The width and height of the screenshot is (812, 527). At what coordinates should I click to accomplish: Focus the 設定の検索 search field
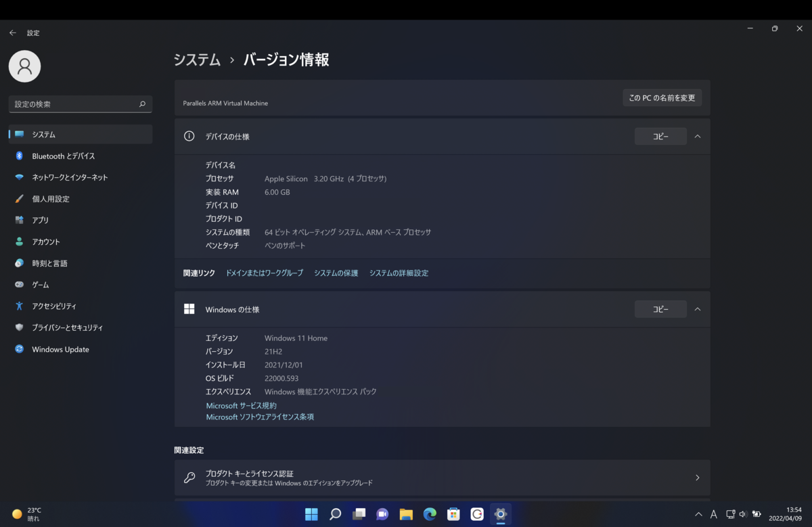pos(81,104)
